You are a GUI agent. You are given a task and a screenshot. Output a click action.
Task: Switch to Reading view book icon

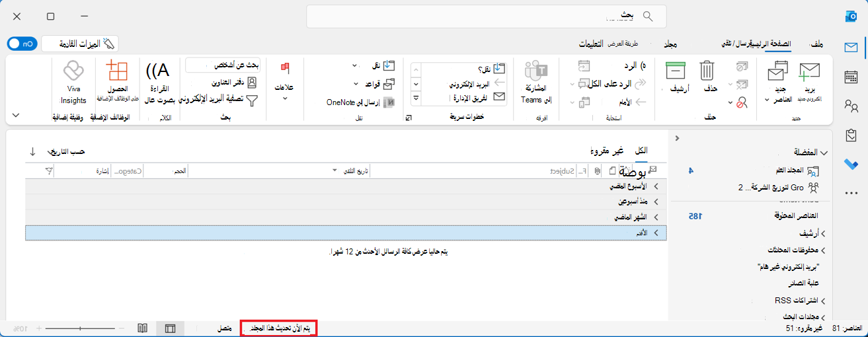[142, 328]
